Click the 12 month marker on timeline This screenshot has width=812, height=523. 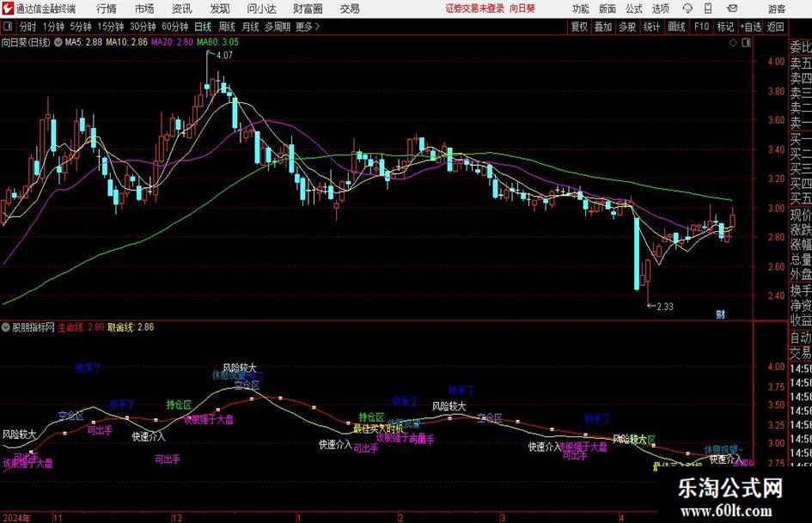coord(177,518)
